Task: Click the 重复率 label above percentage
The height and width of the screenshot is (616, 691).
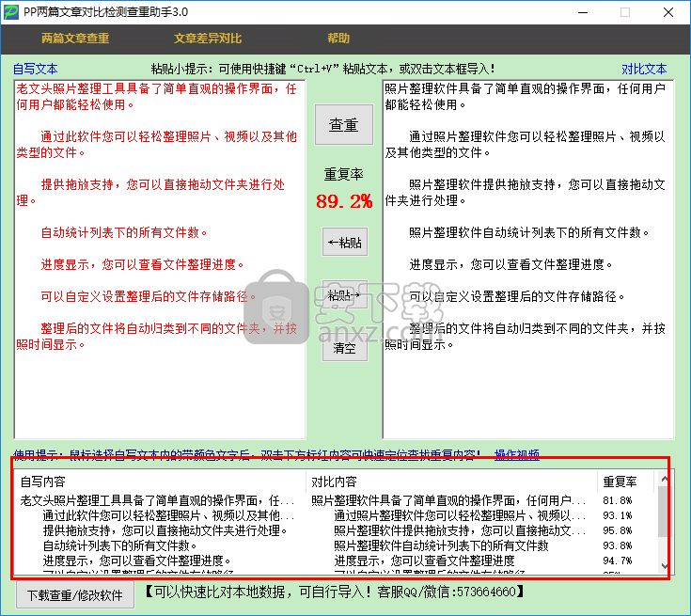Action: point(344,174)
